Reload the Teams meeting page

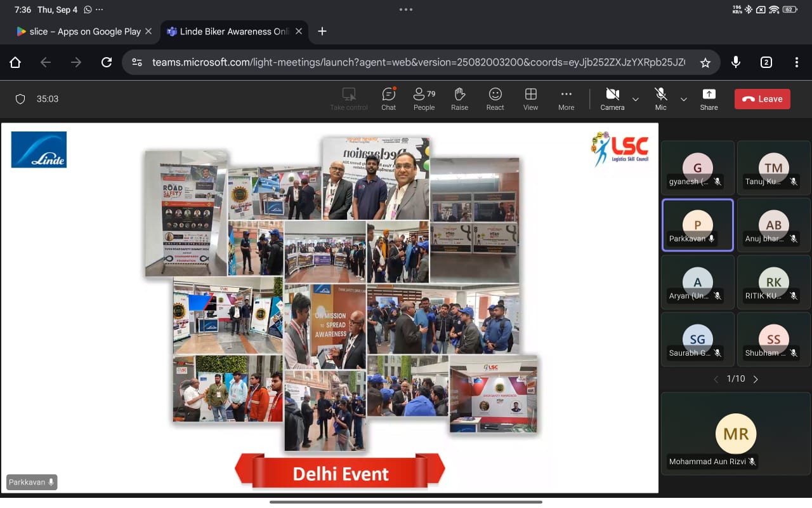click(x=107, y=62)
